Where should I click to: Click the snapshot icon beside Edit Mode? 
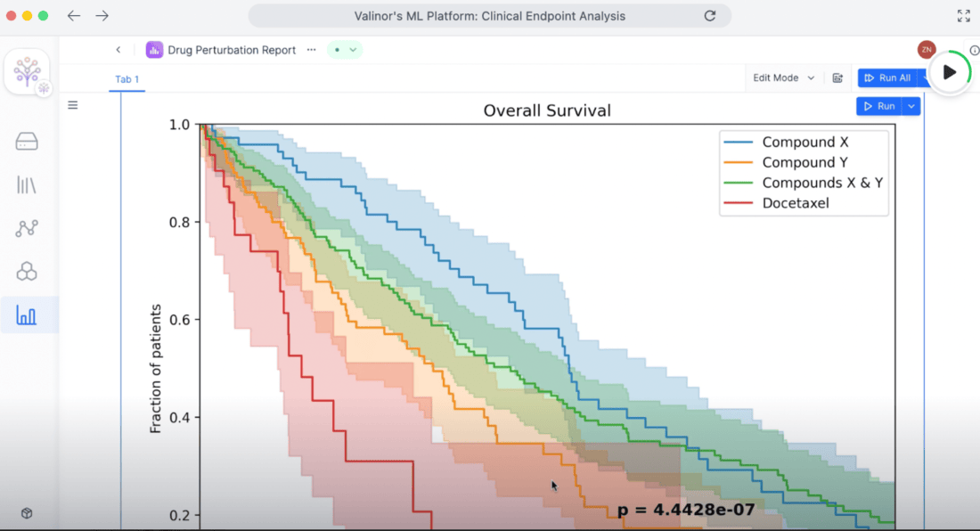click(x=837, y=78)
